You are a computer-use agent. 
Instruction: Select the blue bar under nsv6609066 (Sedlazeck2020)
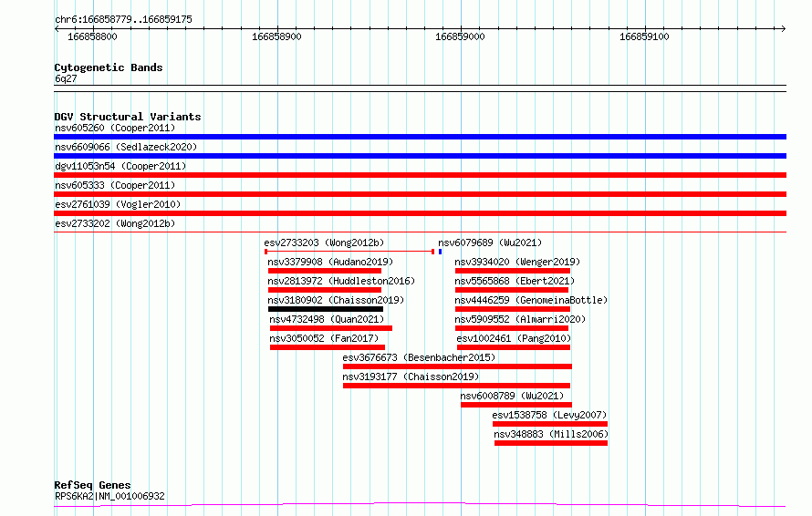(420, 156)
